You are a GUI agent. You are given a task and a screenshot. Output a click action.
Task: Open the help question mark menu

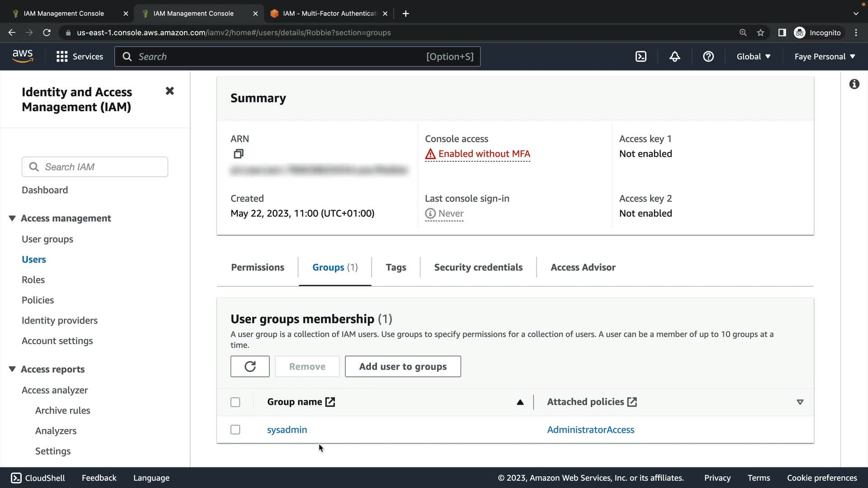(x=708, y=56)
